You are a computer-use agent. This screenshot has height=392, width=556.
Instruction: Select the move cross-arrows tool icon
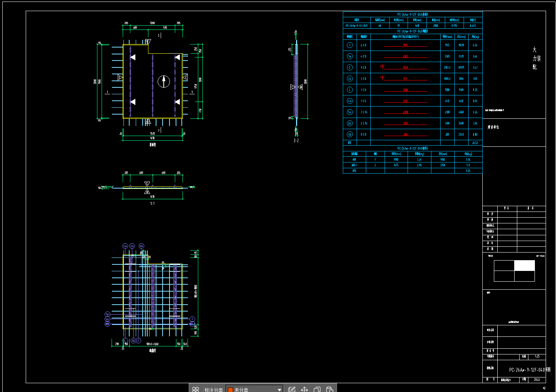click(x=304, y=389)
